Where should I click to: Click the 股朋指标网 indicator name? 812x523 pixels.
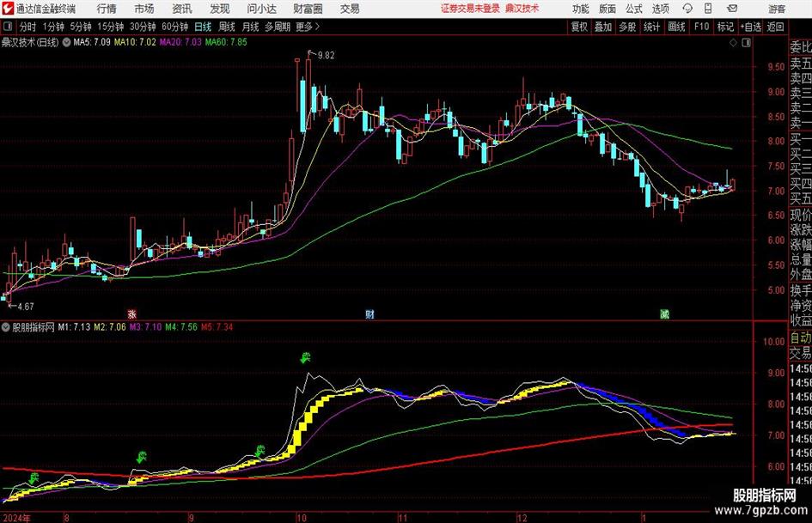point(34,327)
